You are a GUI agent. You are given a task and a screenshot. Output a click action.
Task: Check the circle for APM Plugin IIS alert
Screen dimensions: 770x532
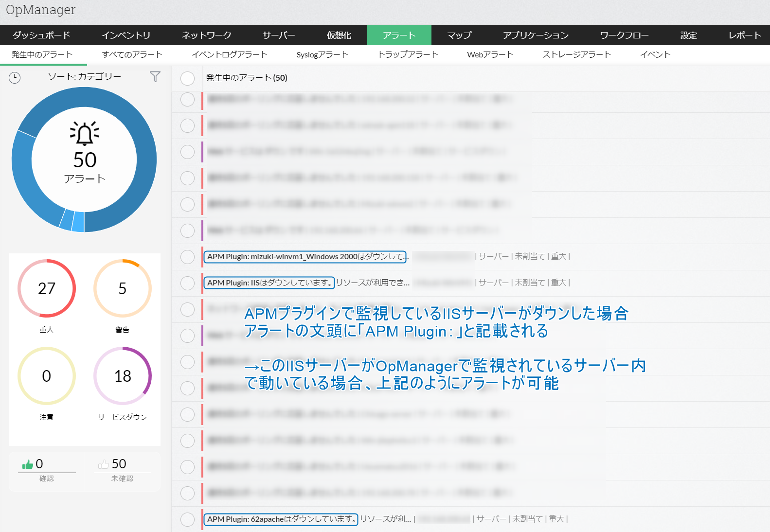click(187, 283)
